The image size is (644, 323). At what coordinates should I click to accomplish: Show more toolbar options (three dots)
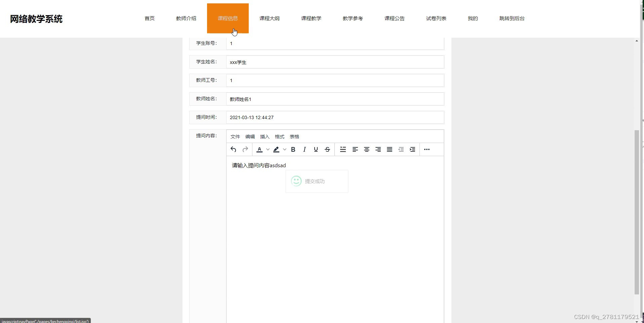[427, 149]
